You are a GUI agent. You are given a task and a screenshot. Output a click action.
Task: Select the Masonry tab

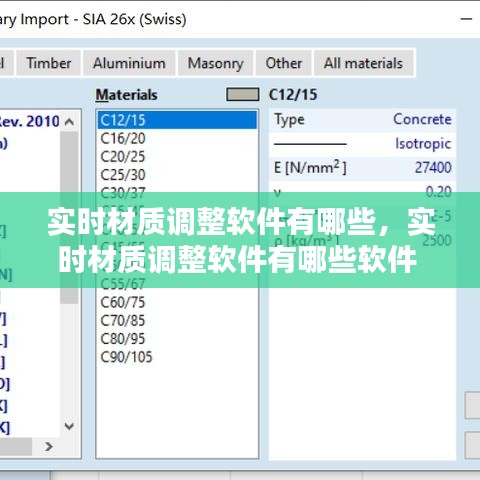coord(216,63)
